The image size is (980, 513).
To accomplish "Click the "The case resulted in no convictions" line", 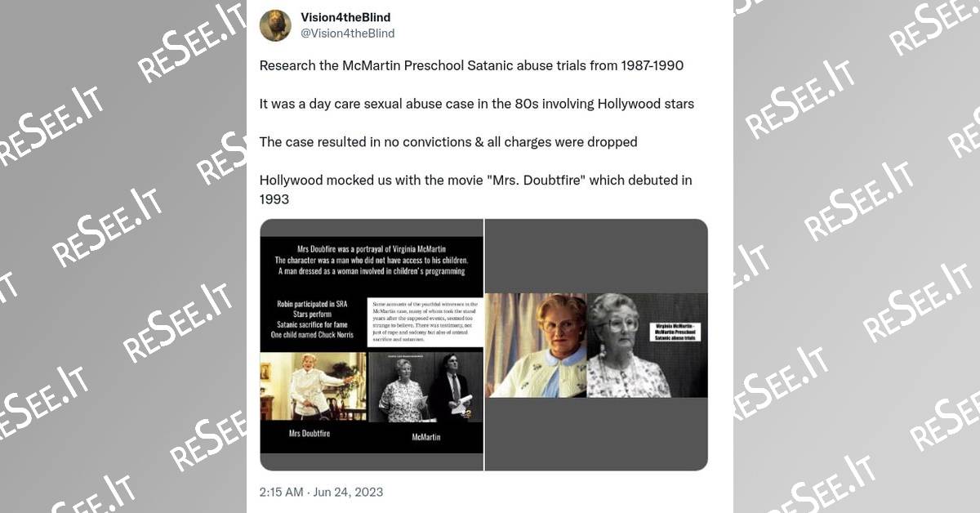I will point(448,142).
